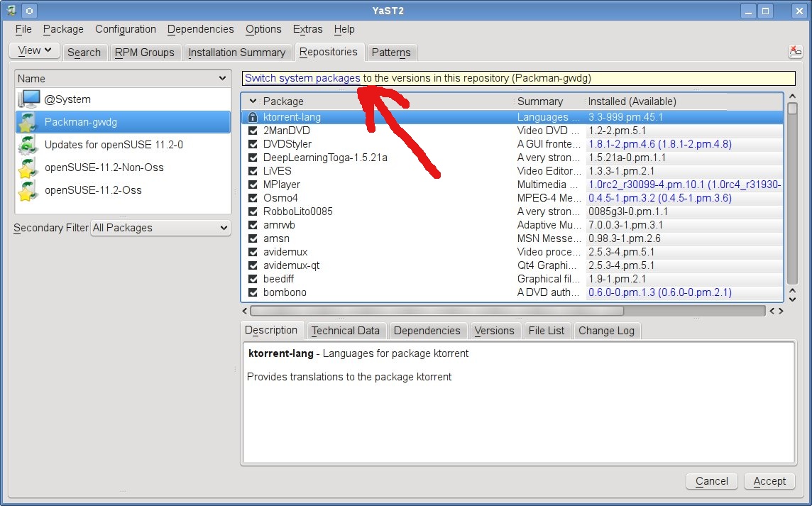Viewport: 812px width, 506px height.
Task: Toggle the avidemux-qt package checkbox
Action: (x=253, y=265)
